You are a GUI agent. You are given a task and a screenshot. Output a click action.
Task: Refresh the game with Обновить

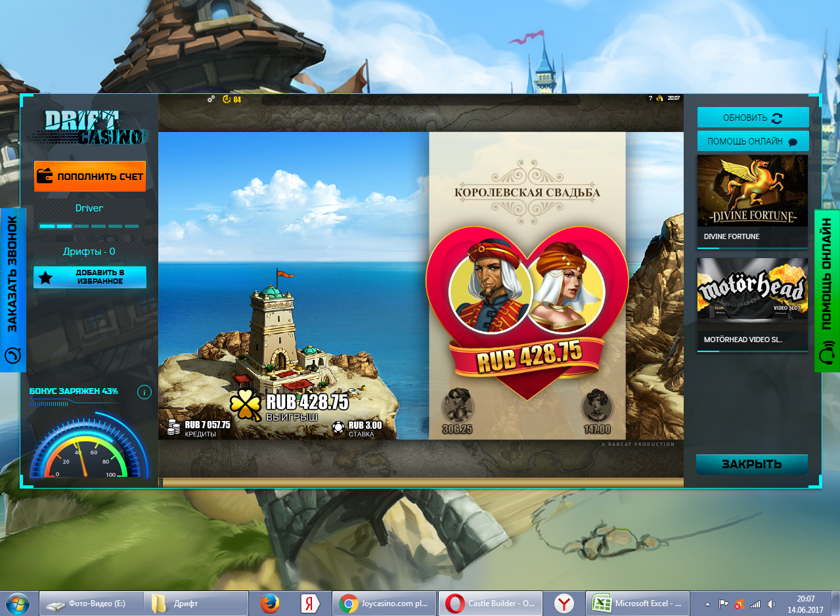[753, 118]
